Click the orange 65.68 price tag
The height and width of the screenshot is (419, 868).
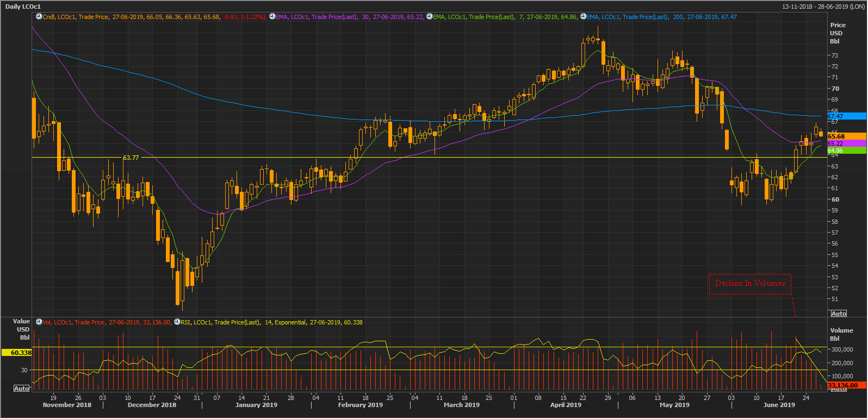click(x=847, y=136)
